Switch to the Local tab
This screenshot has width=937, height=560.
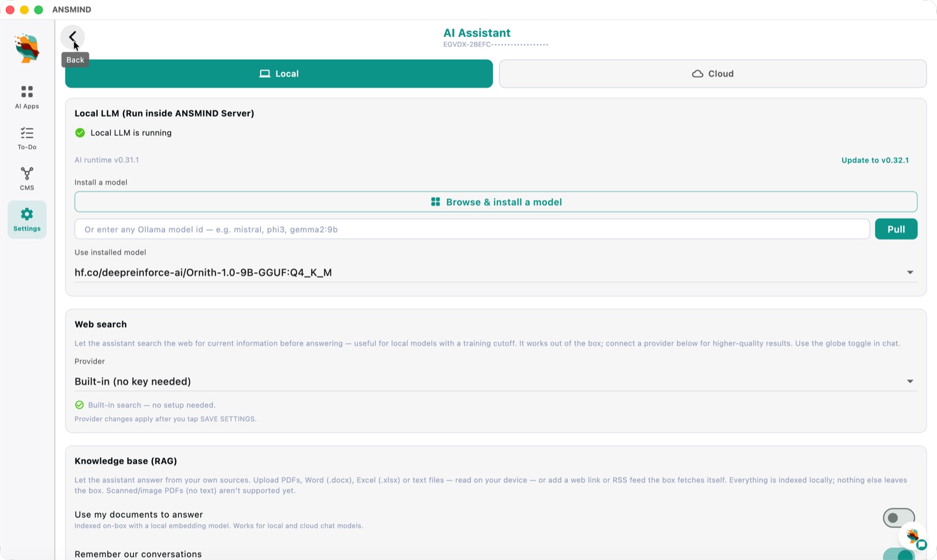pyautogui.click(x=279, y=74)
